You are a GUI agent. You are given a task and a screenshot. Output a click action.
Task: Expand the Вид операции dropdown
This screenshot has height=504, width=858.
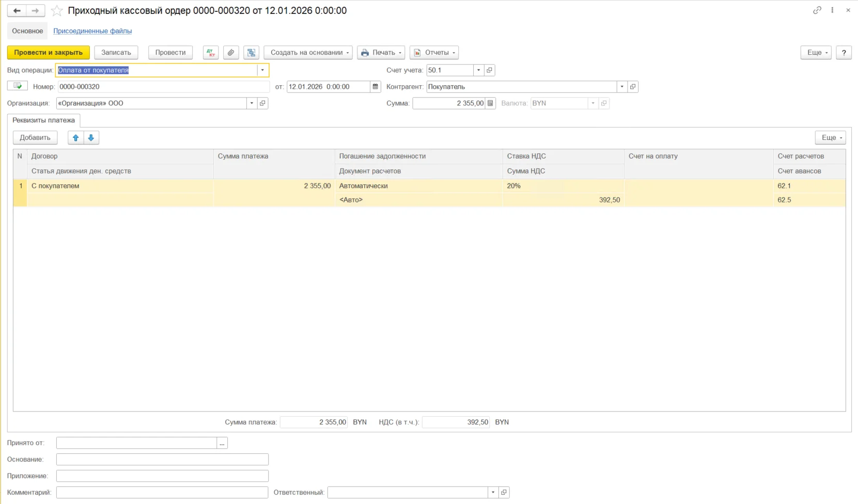(x=262, y=70)
